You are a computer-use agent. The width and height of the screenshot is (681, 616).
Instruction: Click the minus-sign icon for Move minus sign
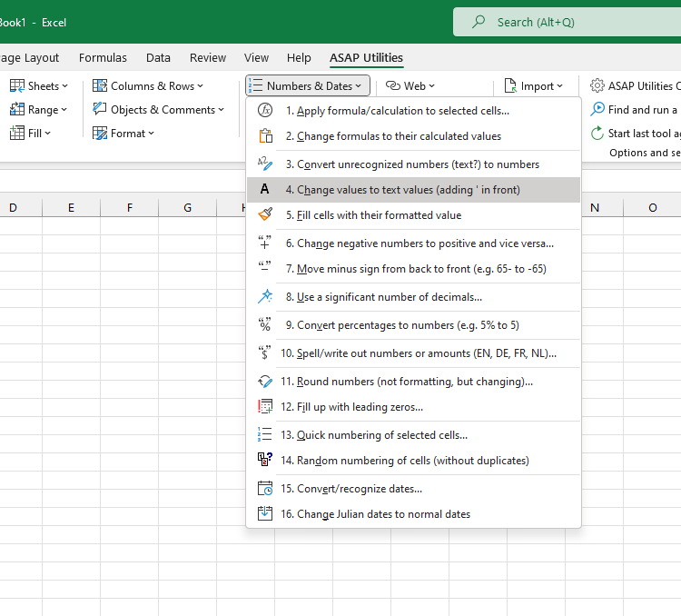click(264, 266)
